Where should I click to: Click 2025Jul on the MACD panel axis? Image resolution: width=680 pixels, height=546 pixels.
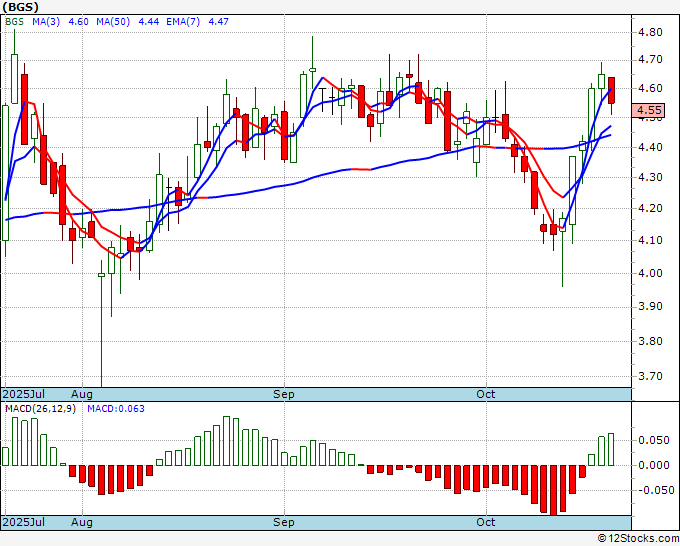(24, 522)
